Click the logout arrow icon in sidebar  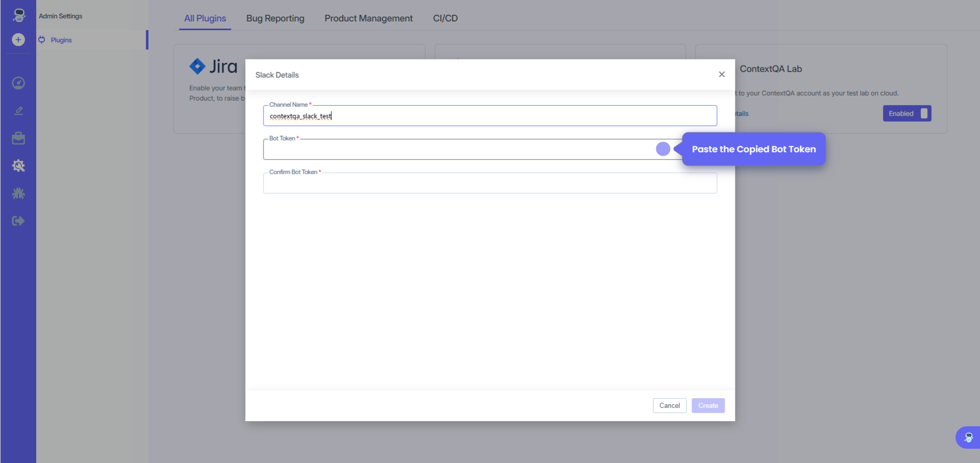coord(18,221)
